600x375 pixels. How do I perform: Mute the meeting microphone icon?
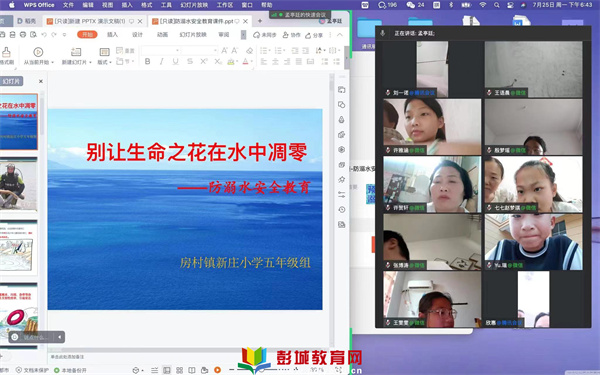tap(382, 33)
